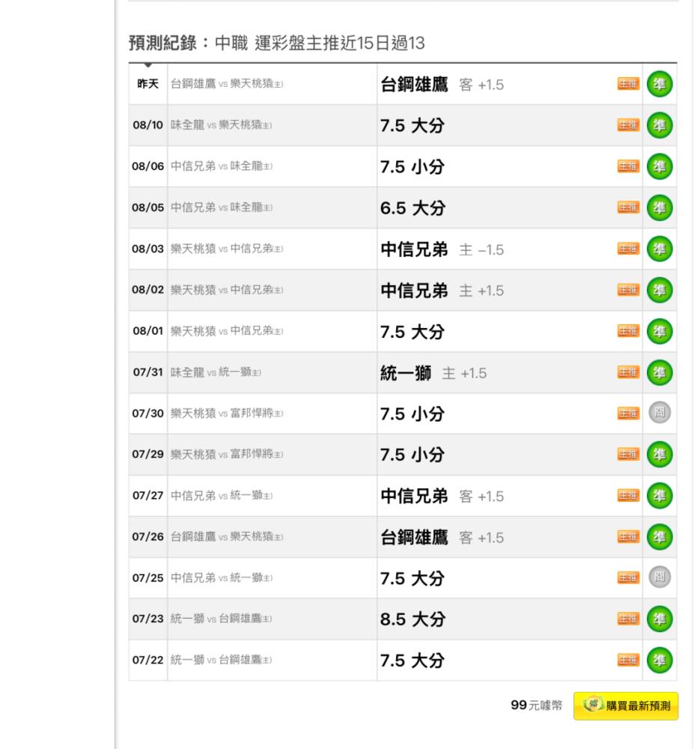
Task: Click the 主推 badge on 07/30 row
Action: pyautogui.click(x=628, y=413)
